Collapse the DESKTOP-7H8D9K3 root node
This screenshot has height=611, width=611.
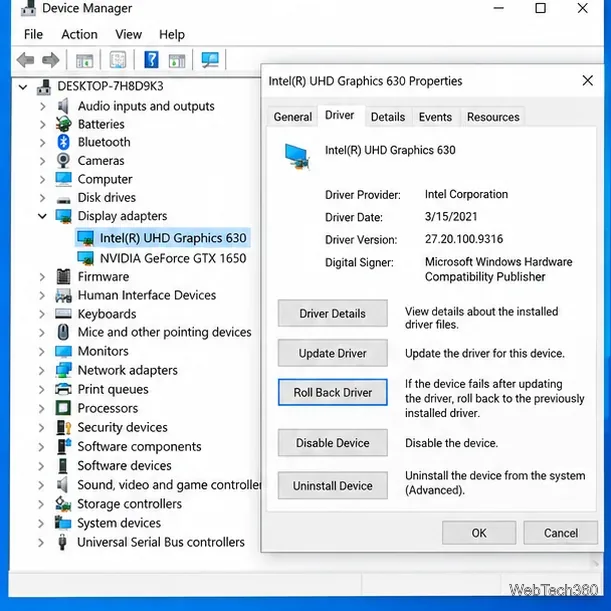23,87
